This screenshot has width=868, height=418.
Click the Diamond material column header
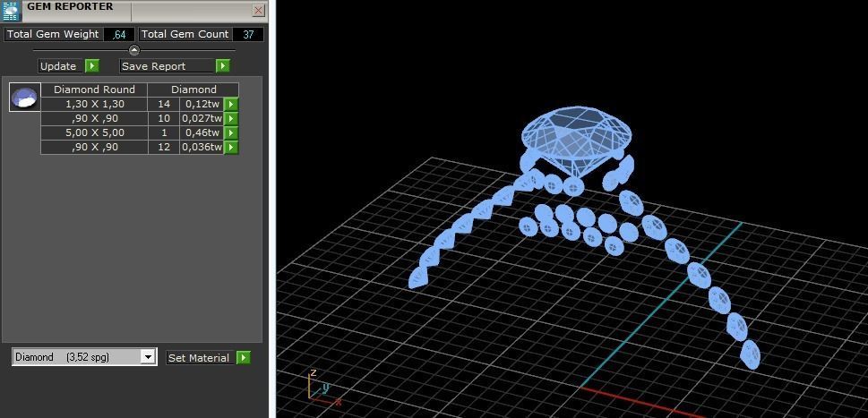[x=193, y=90]
